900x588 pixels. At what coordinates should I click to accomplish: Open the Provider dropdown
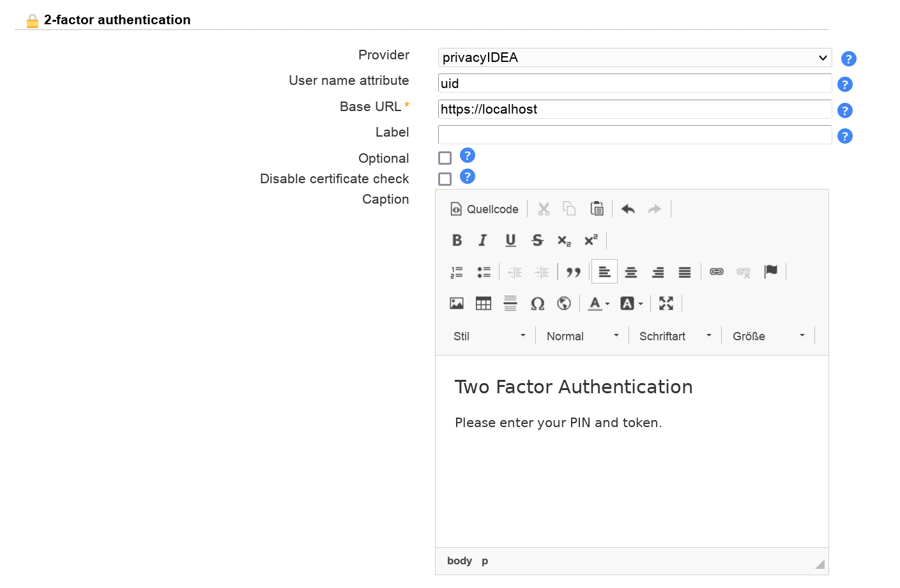(x=634, y=57)
